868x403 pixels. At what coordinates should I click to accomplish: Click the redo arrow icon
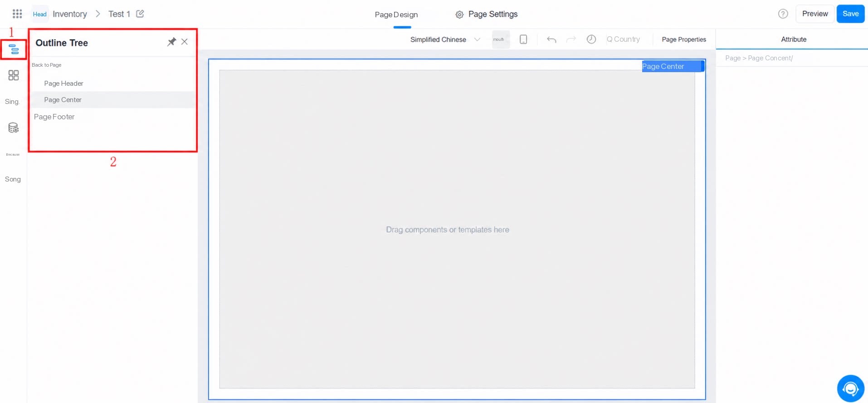(x=571, y=39)
